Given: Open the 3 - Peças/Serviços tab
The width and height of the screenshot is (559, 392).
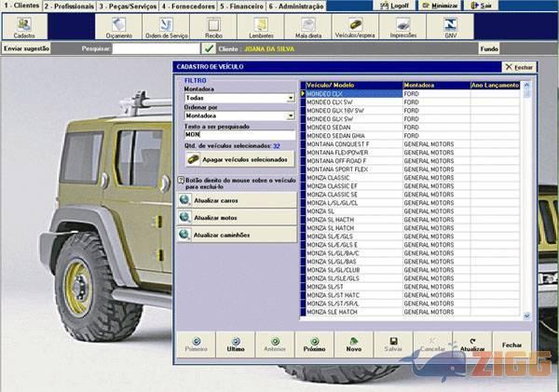Looking at the screenshot, I should pyautogui.click(x=128, y=7).
